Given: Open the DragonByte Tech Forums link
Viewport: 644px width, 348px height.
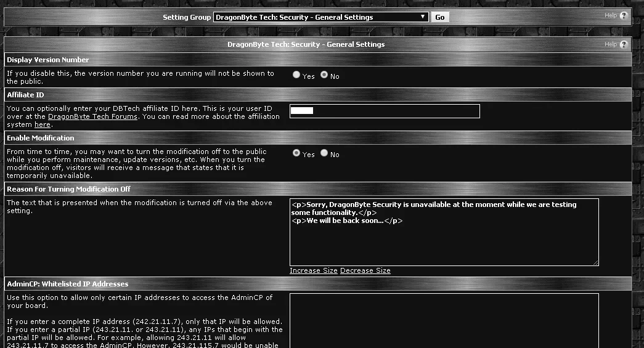Looking at the screenshot, I should pos(92,116).
